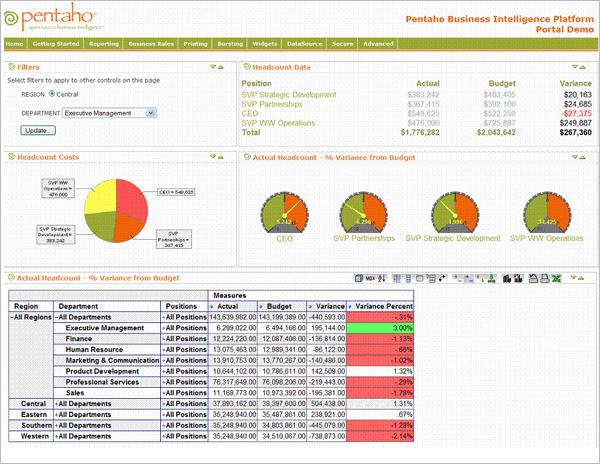Open the Reporting menu

point(104,44)
